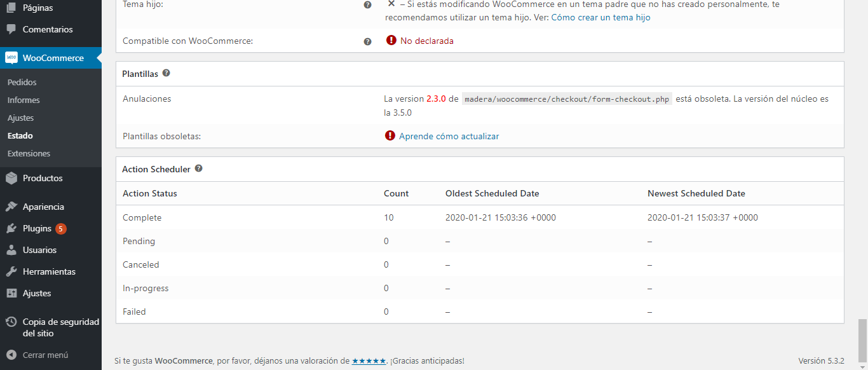The width and height of the screenshot is (868, 370).
Task: Follow the Aprende cómo actualizar link
Action: pos(449,136)
